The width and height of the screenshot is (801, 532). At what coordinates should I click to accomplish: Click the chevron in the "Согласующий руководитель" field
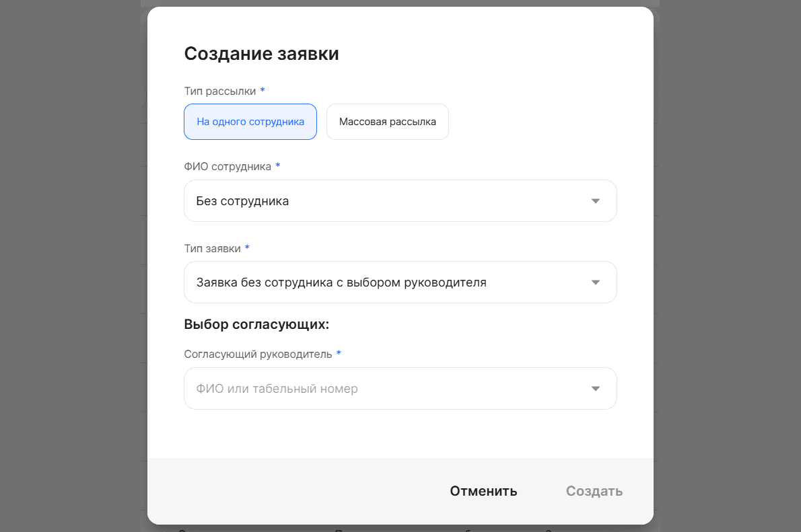click(595, 388)
